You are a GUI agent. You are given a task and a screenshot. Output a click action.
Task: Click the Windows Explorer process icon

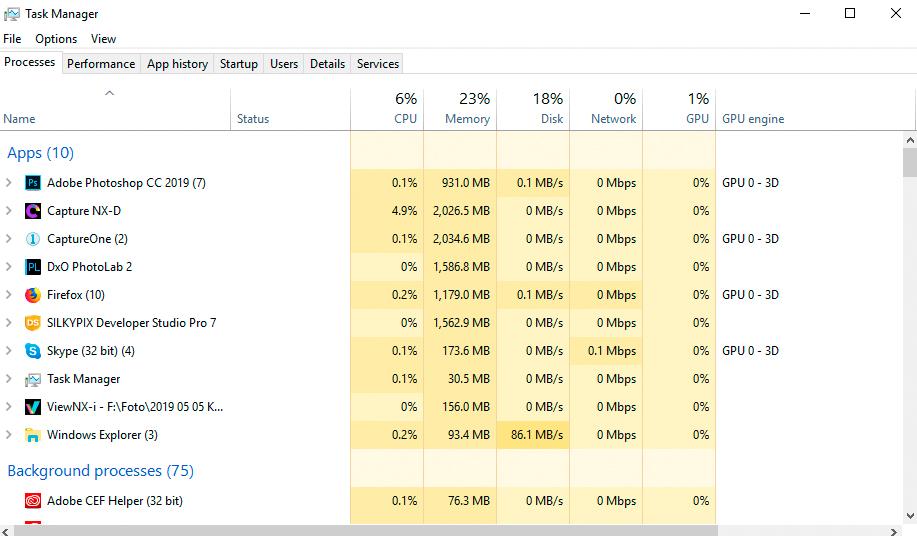(33, 435)
